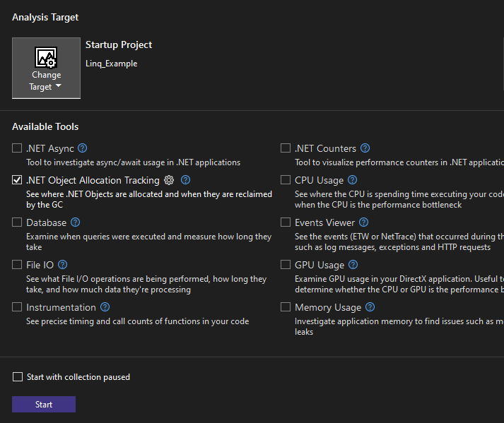Click the help icon next to .NET Counters
The image size is (504, 423).
point(365,148)
